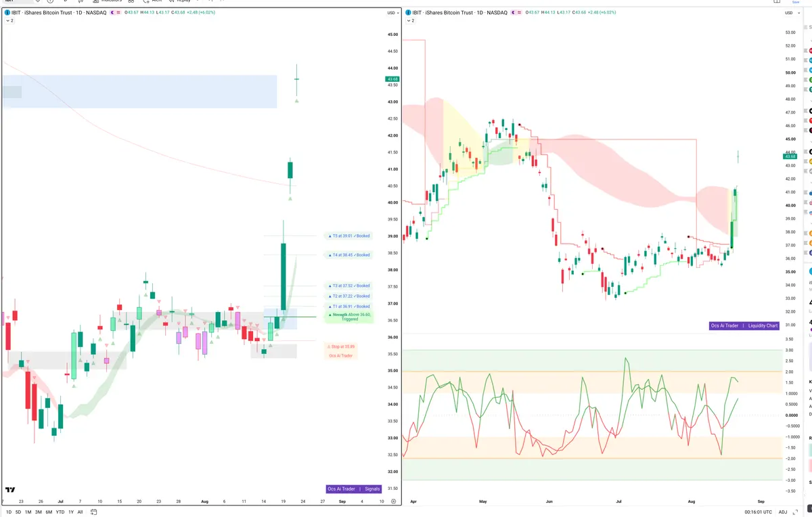Select the 6M time range

(x=49, y=512)
